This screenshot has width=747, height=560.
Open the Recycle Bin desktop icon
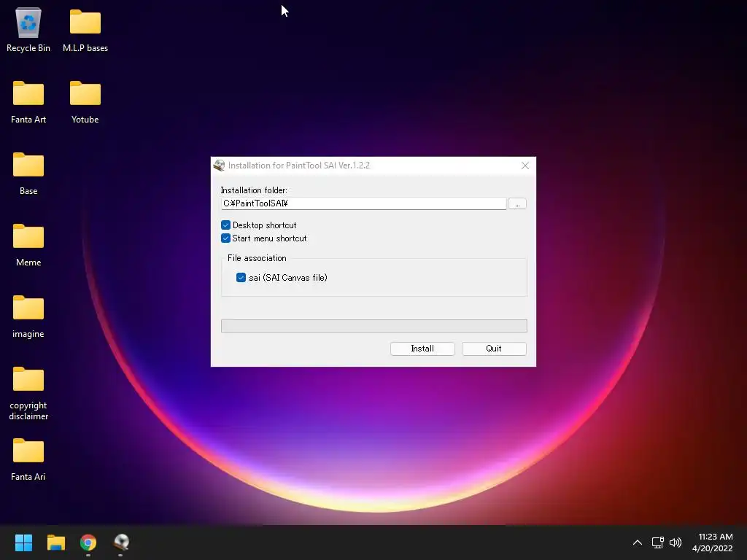point(28,29)
